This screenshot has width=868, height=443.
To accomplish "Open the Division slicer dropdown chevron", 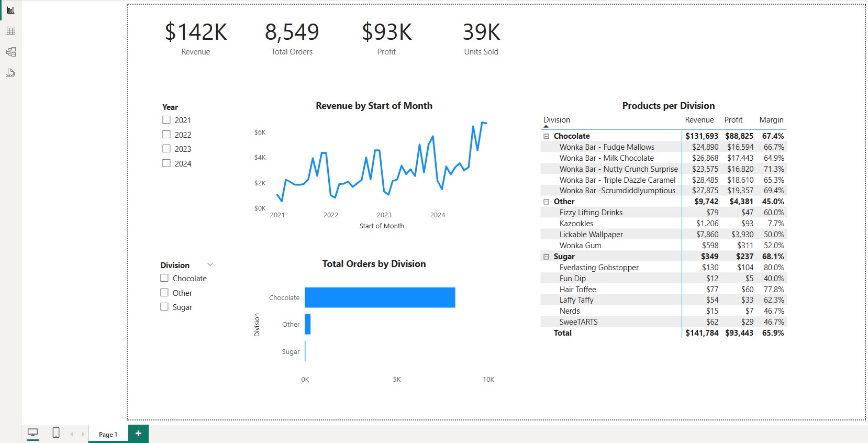I will tap(210, 264).
